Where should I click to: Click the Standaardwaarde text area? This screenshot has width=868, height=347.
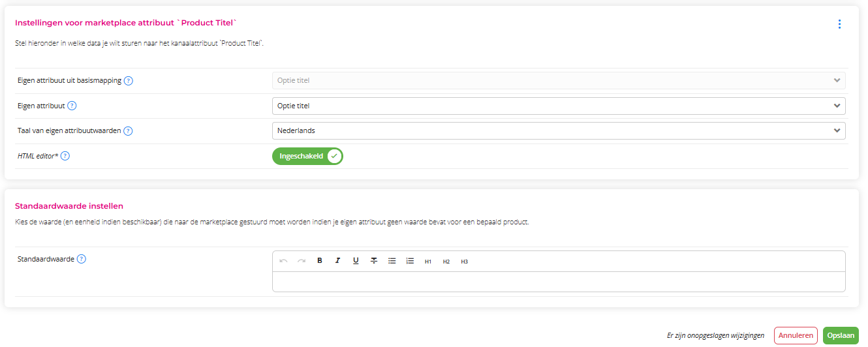pos(559,282)
